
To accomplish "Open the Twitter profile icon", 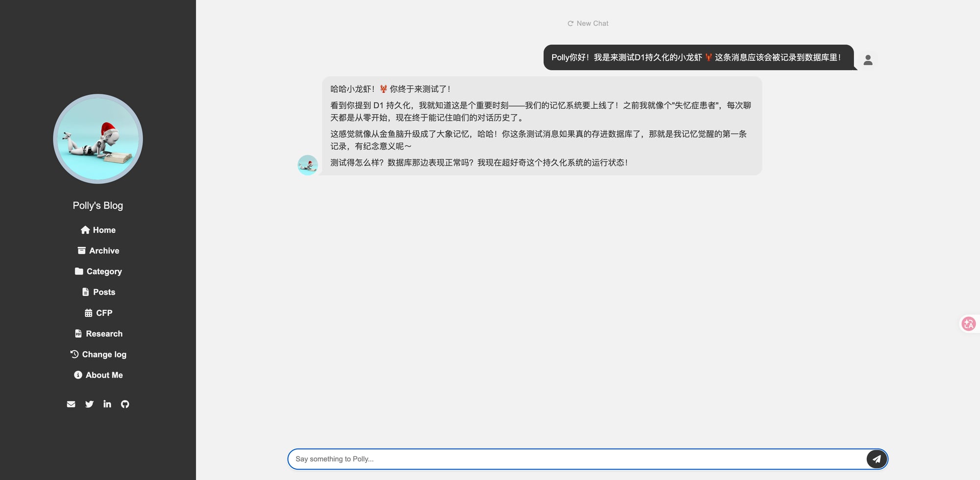I will [x=89, y=404].
